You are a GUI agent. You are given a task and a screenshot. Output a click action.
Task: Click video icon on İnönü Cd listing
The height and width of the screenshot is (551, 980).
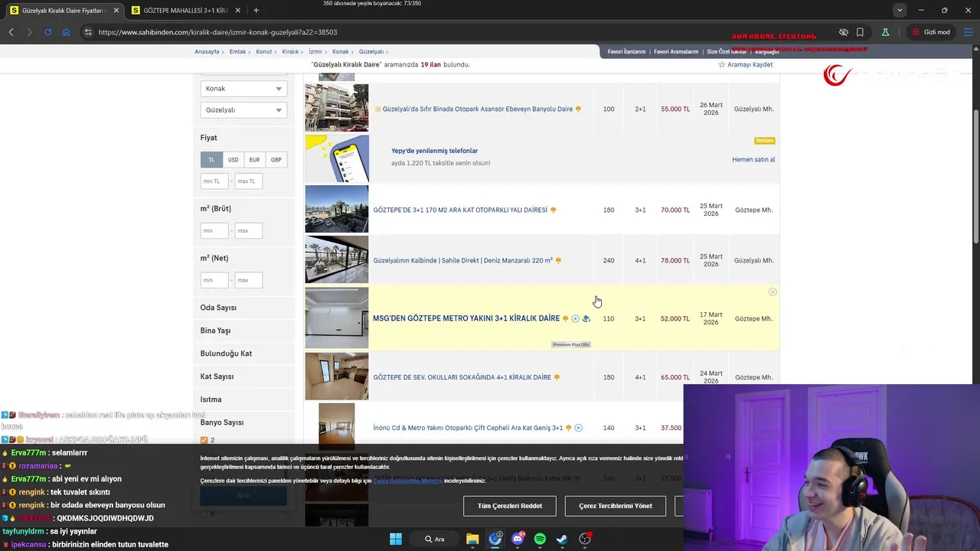coord(578,428)
